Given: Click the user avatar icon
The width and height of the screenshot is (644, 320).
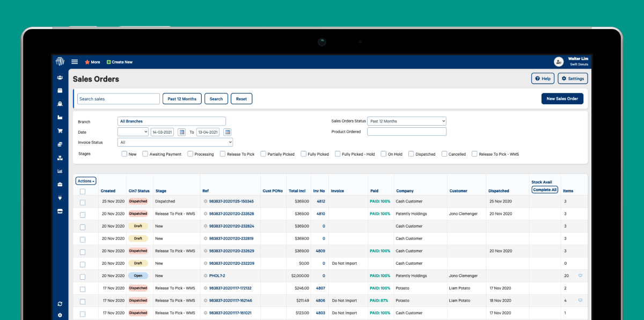Looking at the screenshot, I should [x=559, y=62].
